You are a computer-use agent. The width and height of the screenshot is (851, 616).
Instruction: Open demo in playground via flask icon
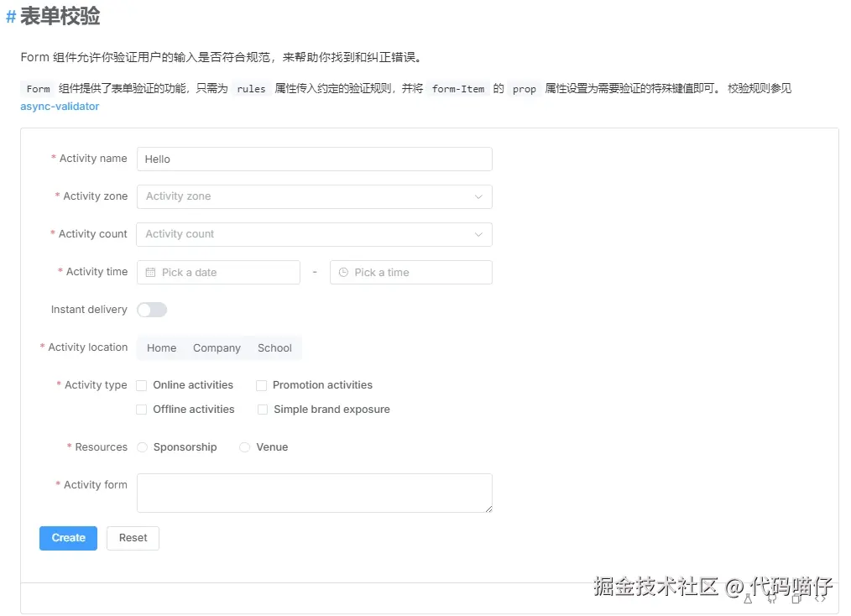point(748,598)
